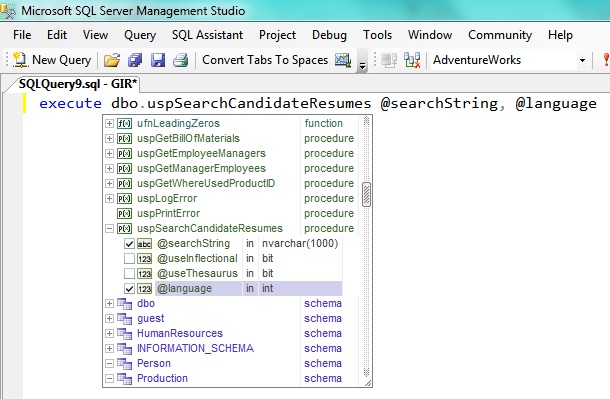The image size is (610, 399).
Task: Click Convert Tabs To Spaces button
Action: coord(265,60)
